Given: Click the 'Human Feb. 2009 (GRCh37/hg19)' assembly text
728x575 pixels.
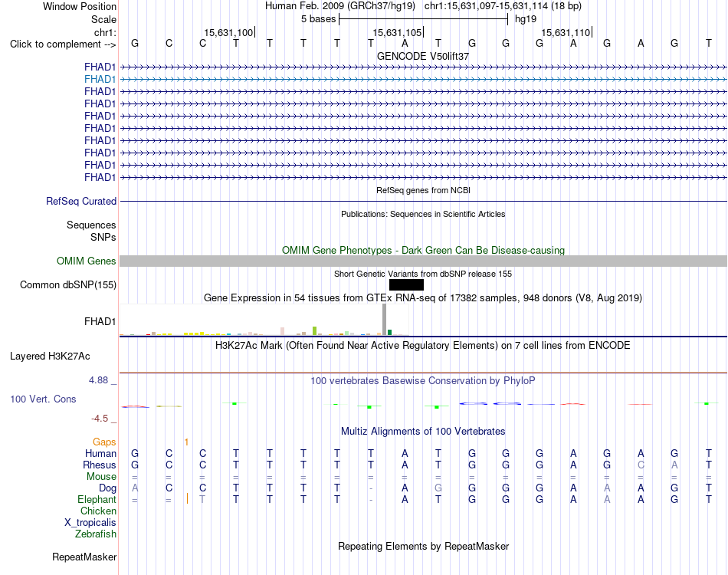Looking at the screenshot, I should (x=341, y=6).
